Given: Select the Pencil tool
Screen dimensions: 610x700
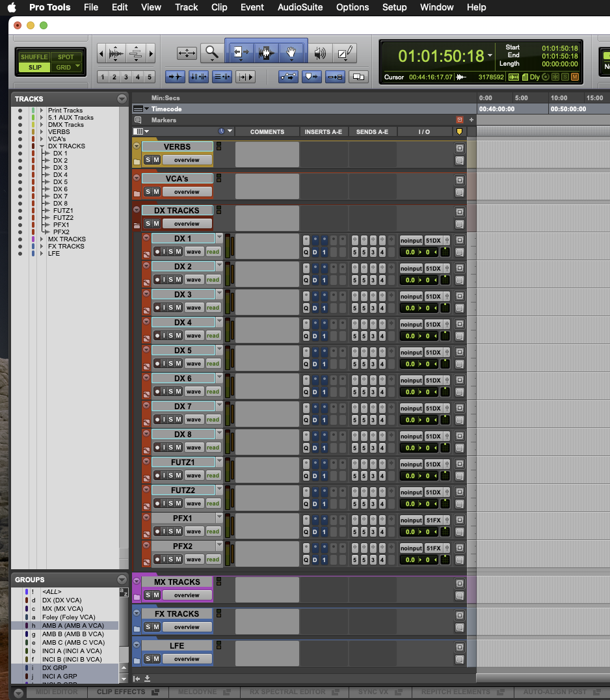Looking at the screenshot, I should (x=345, y=53).
